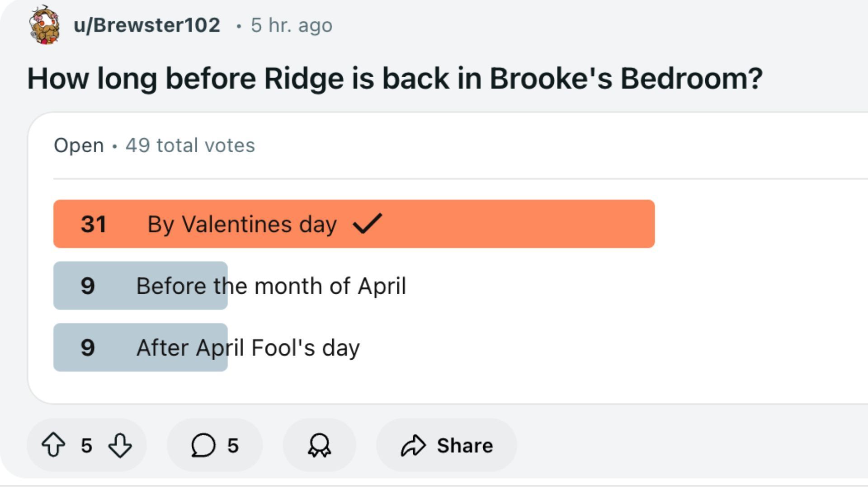Pick the "After April Fool's day" option
This screenshot has width=868, height=488.
248,348
